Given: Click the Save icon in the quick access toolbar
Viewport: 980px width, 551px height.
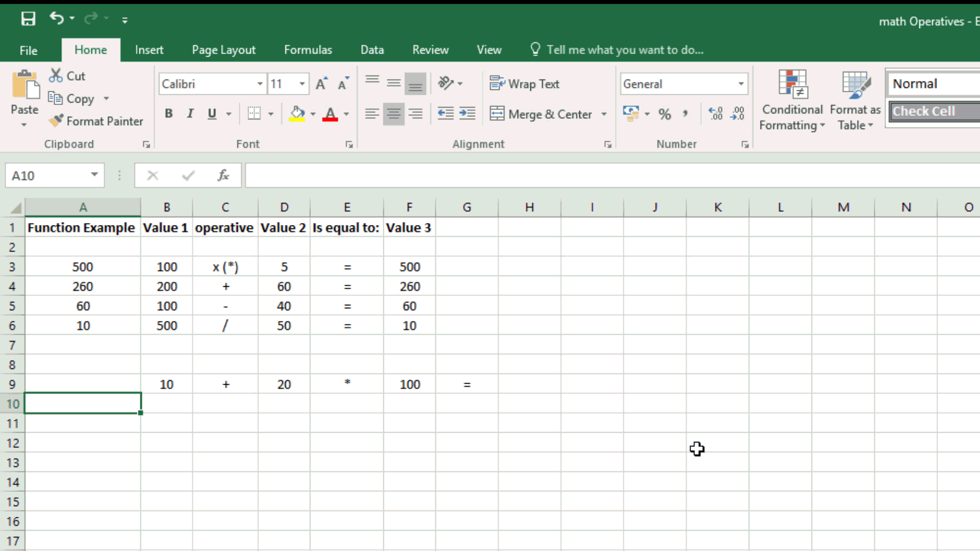Looking at the screenshot, I should coord(28,19).
